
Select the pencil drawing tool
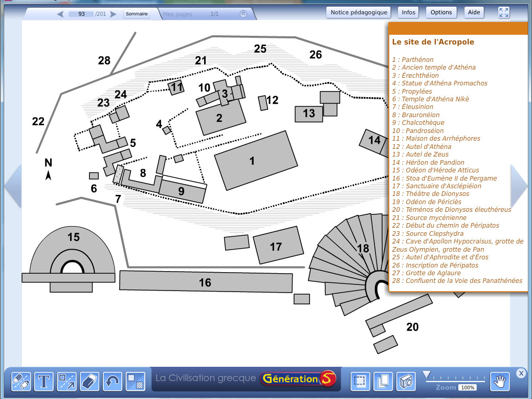(21, 381)
